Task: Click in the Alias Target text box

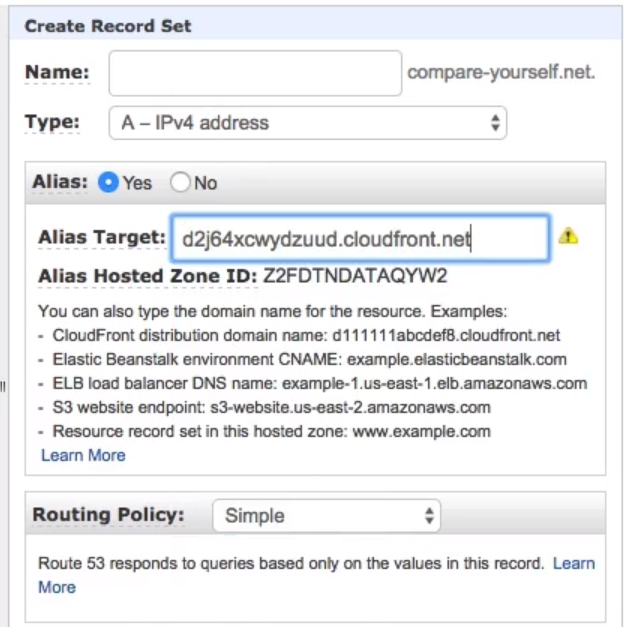Action: [360, 239]
